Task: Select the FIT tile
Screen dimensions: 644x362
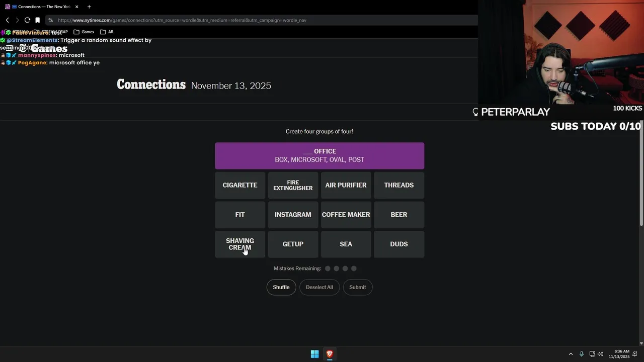Action: [240, 215]
